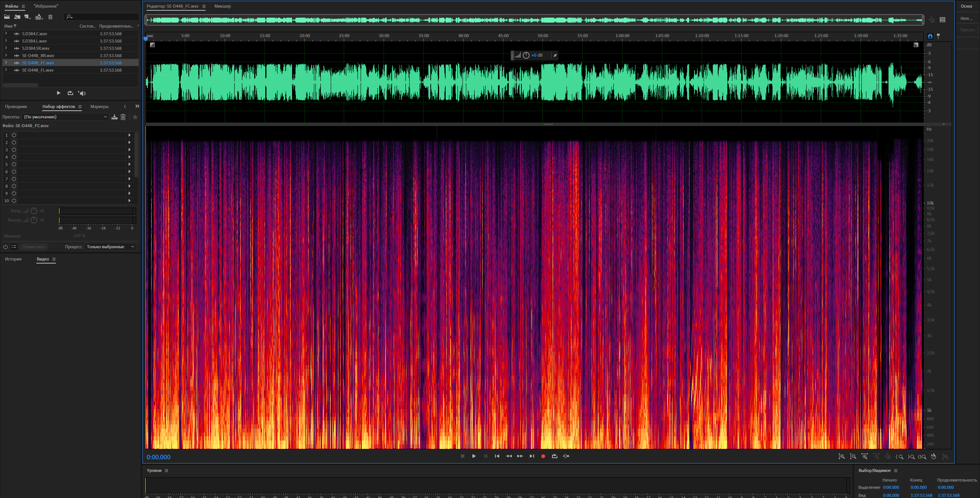Delete selected file with trash icon
980x498 pixels.
click(x=50, y=17)
